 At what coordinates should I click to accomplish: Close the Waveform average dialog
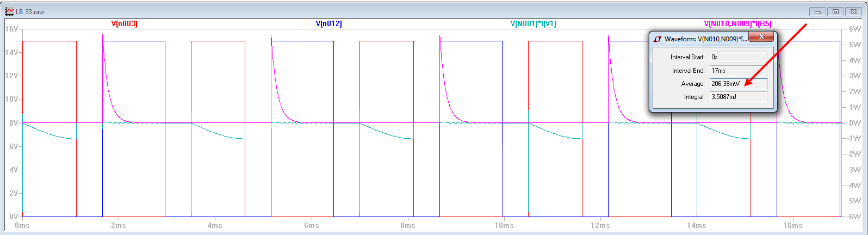pyautogui.click(x=761, y=37)
